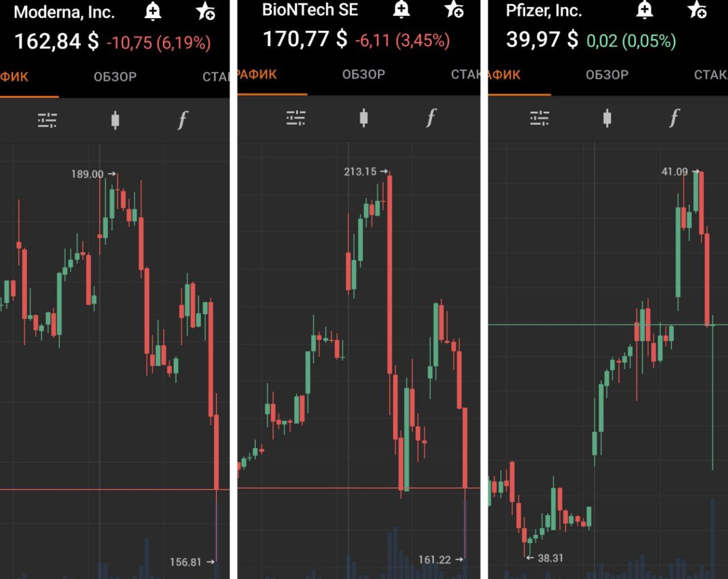Change candlestick chart type in Moderna panel
Viewport: 728px width, 579px height.
[x=115, y=120]
